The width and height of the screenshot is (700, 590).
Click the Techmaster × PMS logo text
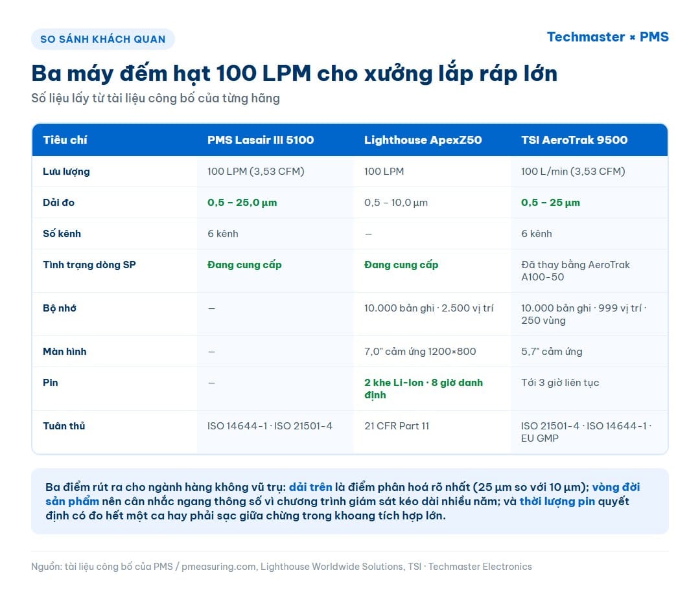607,37
